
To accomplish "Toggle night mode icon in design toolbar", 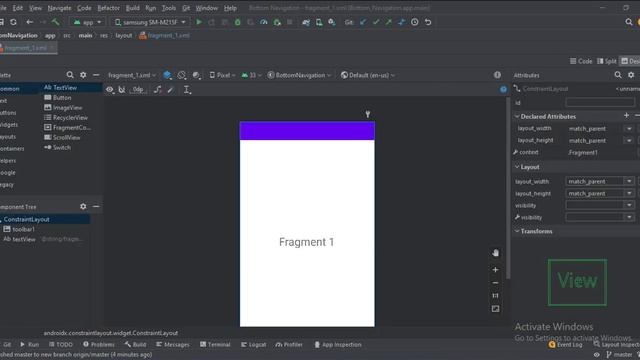I will (x=196, y=75).
